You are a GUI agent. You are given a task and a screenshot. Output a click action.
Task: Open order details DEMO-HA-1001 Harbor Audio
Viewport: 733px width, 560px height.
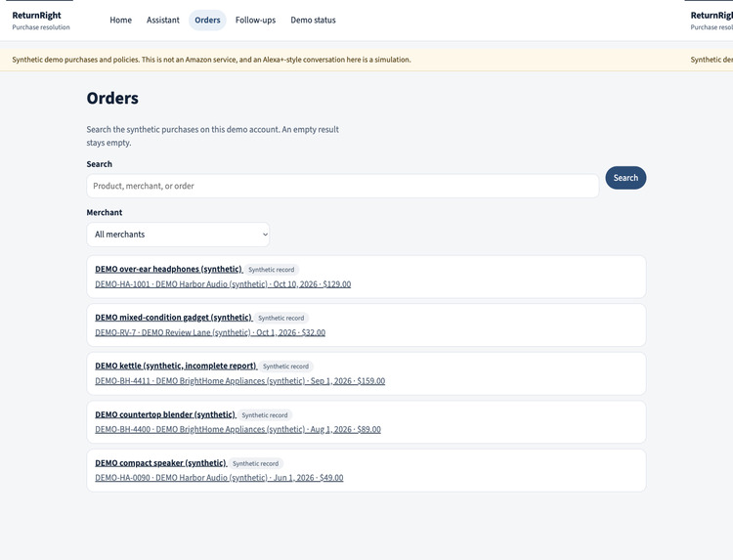click(223, 284)
